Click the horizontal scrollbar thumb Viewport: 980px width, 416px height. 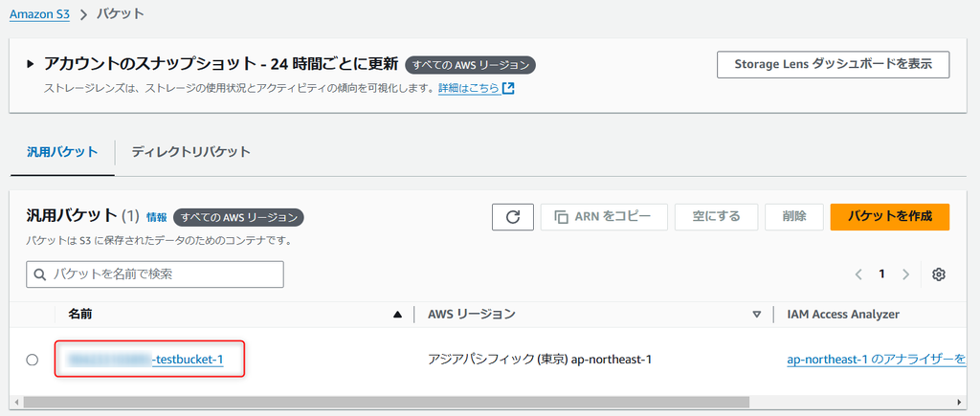(x=386, y=402)
